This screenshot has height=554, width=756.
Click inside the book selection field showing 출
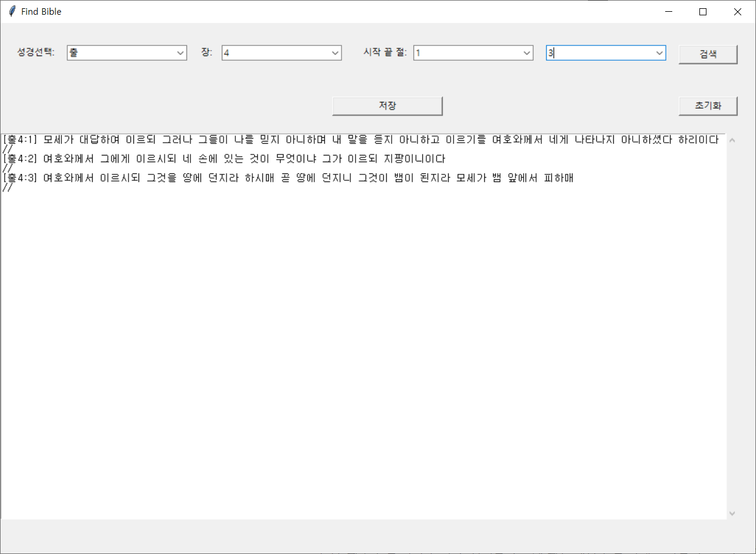118,52
